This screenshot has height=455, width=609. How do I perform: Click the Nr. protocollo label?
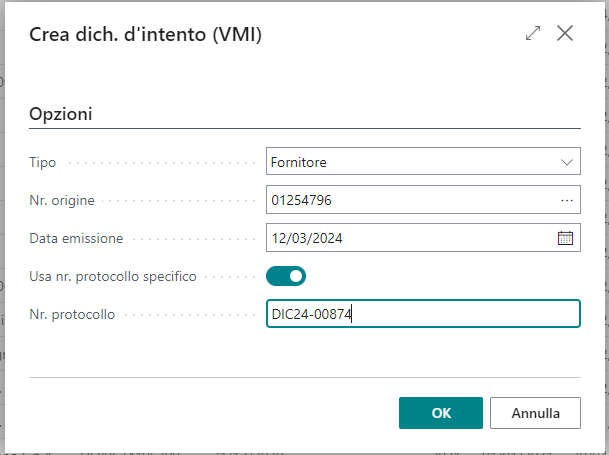tap(72, 314)
